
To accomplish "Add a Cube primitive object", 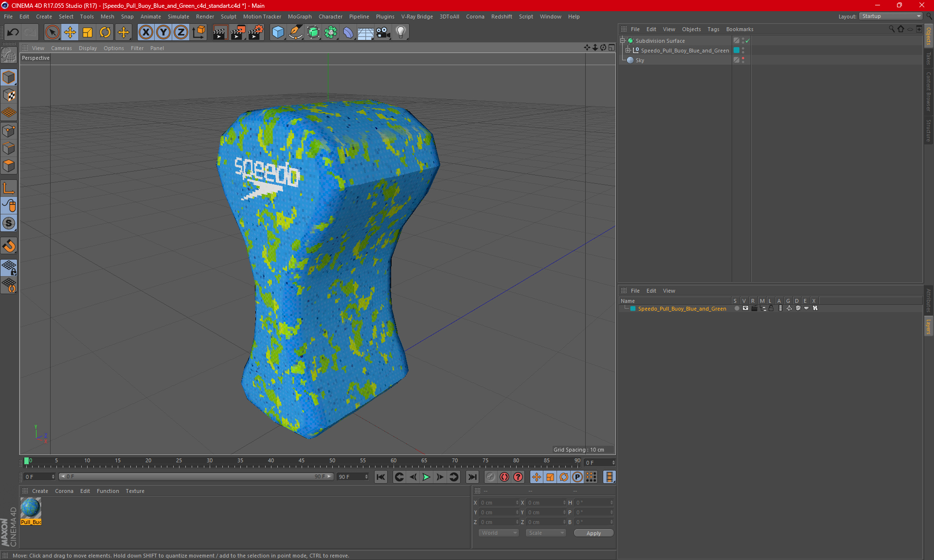I will pos(278,33).
